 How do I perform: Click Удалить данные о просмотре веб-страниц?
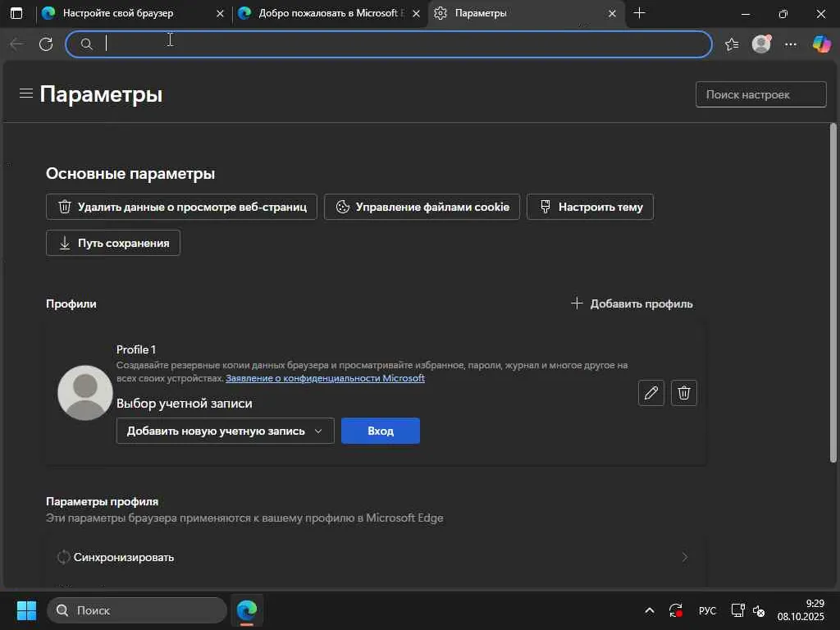181,207
